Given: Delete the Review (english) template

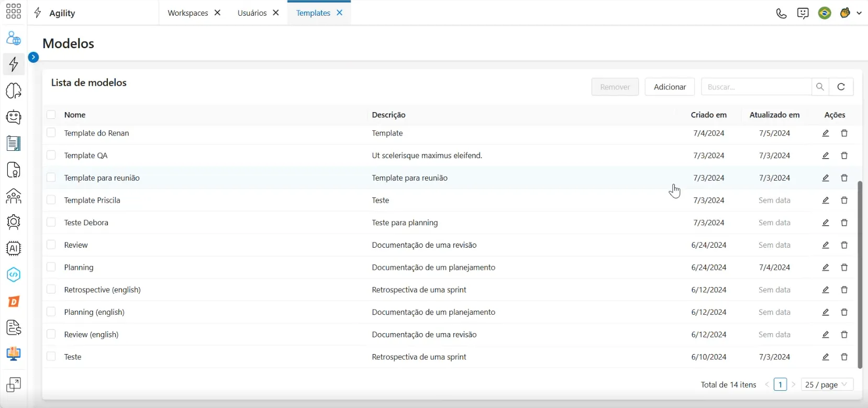Looking at the screenshot, I should (844, 335).
